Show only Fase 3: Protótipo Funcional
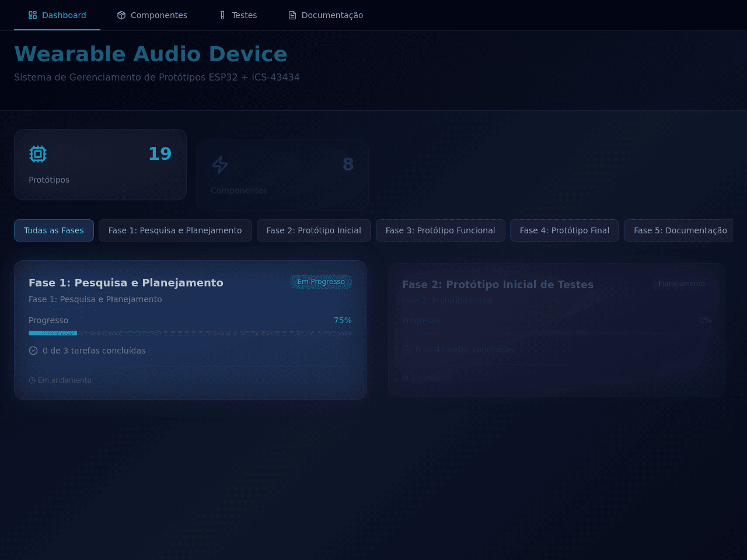Image resolution: width=747 pixels, height=560 pixels. [x=441, y=230]
